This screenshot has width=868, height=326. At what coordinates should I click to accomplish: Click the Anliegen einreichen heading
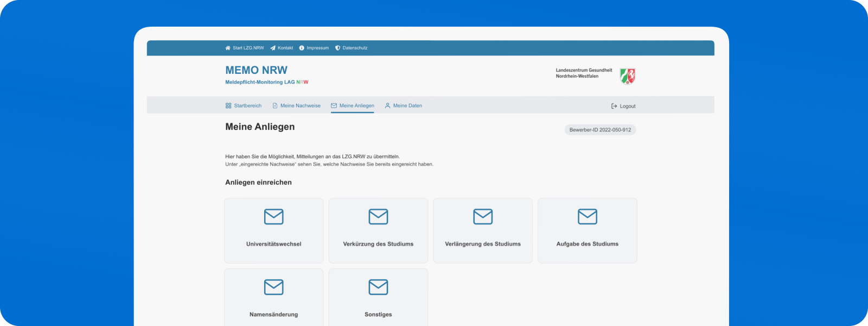click(x=258, y=183)
